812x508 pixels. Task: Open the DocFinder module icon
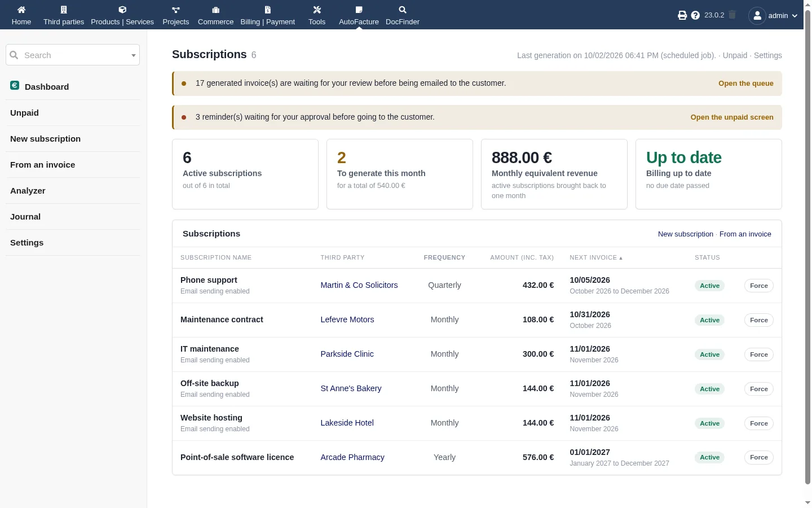(x=403, y=10)
